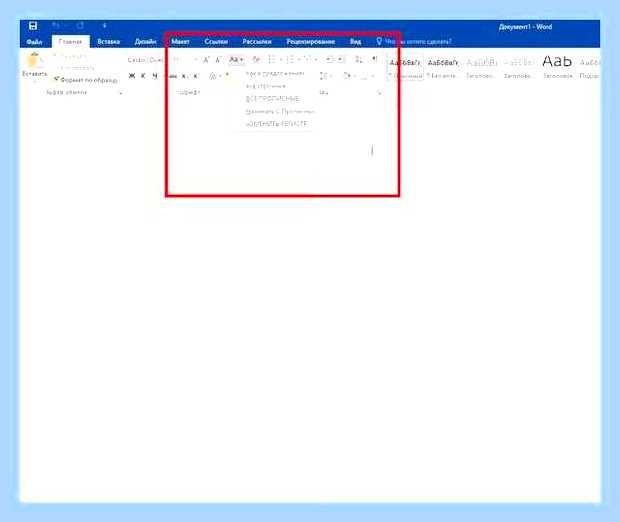The image size is (620, 522).
Task: Switch to the Дизайн ribbon tab
Action: [x=146, y=42]
